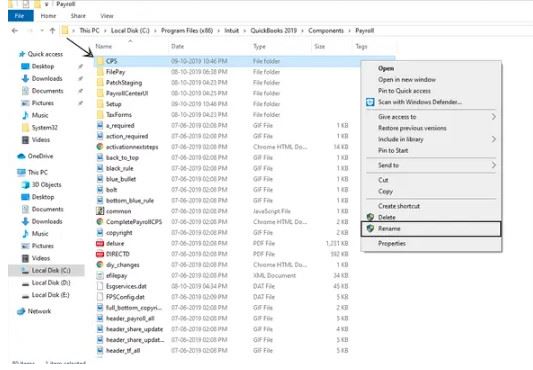Choose Scan with Windows Defender
Image resolution: width=533 pixels, height=370 pixels.
(420, 102)
